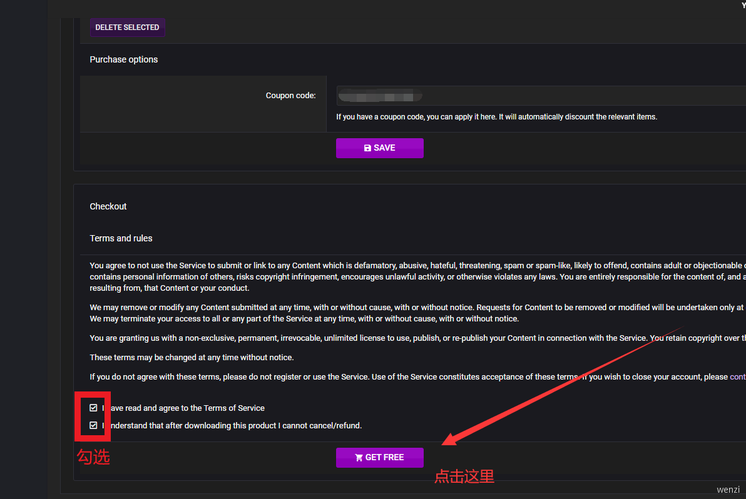746x499 pixels.
Task: Click the 'Purchase options' heading
Action: coord(124,59)
